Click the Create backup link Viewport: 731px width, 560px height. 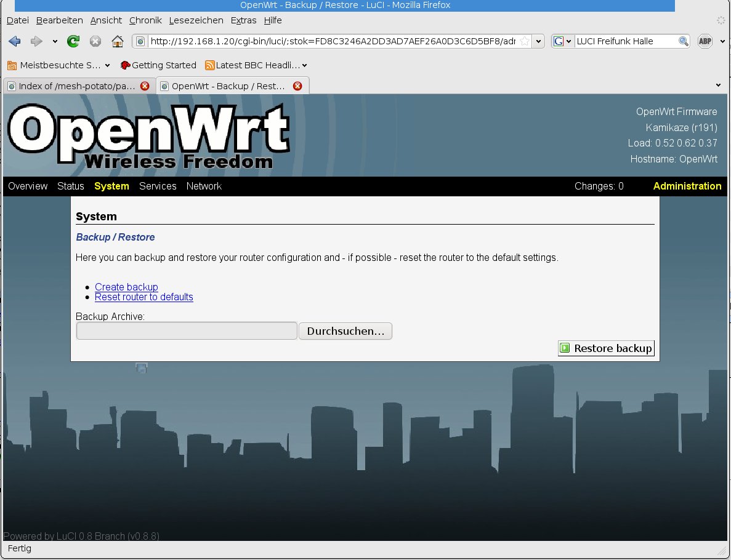point(126,287)
